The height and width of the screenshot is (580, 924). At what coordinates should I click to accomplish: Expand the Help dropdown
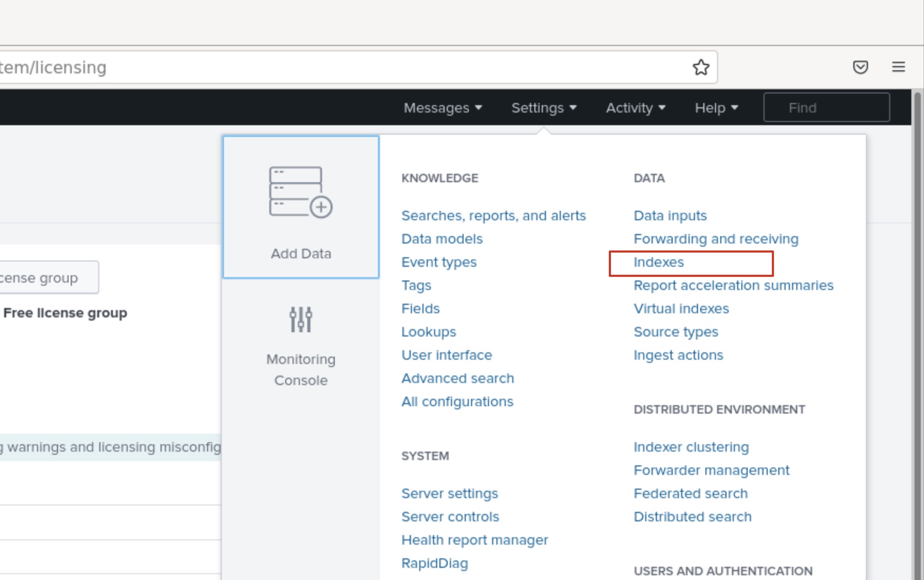pos(716,108)
